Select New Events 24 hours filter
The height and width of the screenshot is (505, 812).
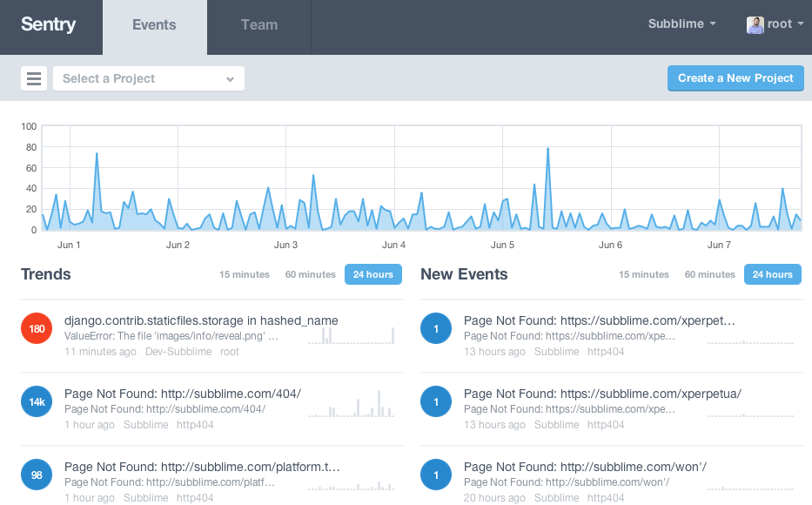pos(773,274)
